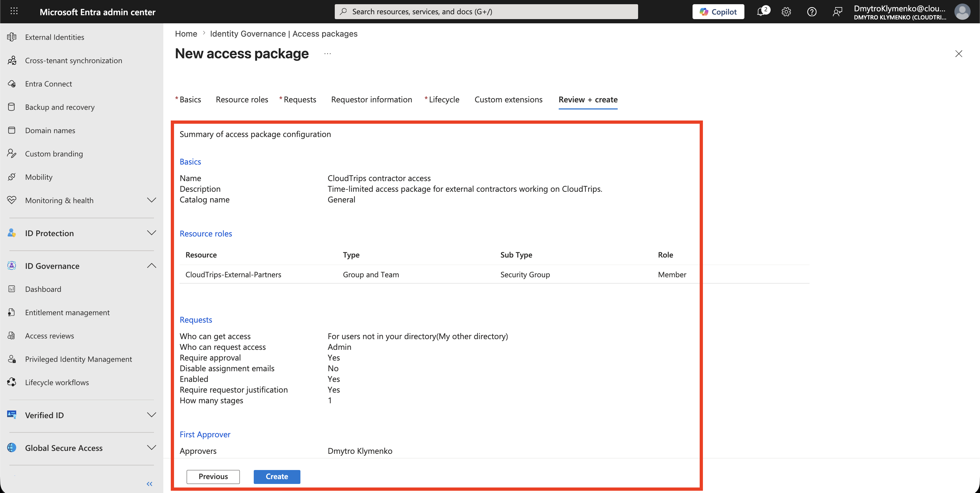Collapse the sidebar with double chevron
980x493 pixels.
point(149,484)
